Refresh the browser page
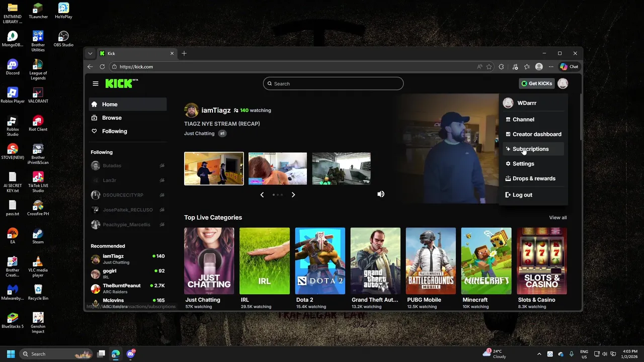Screen dimensions: 644x362 point(102,66)
